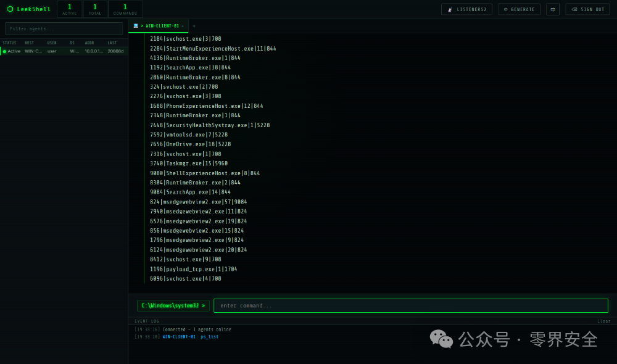
Task: Click event log entry Connected - 1 agents online
Action: pos(197,330)
